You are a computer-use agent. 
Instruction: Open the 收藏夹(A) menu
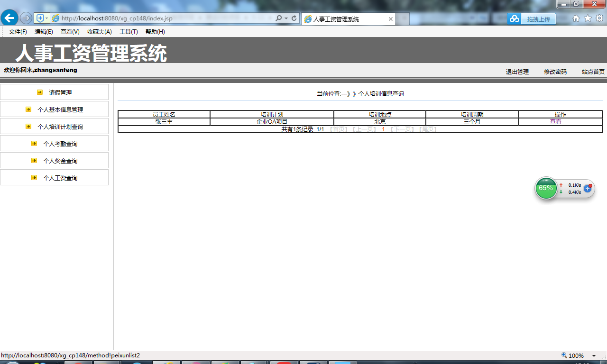coord(100,32)
